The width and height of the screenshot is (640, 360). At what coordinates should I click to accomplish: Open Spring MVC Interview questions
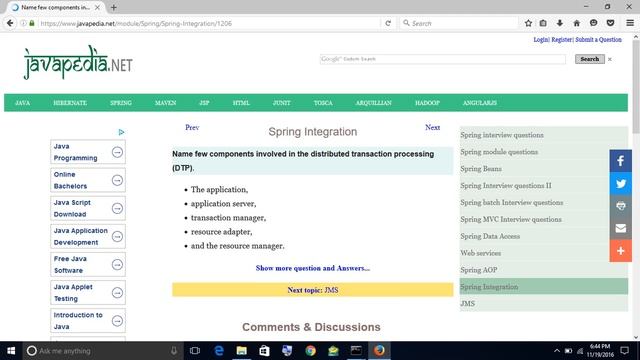click(511, 219)
